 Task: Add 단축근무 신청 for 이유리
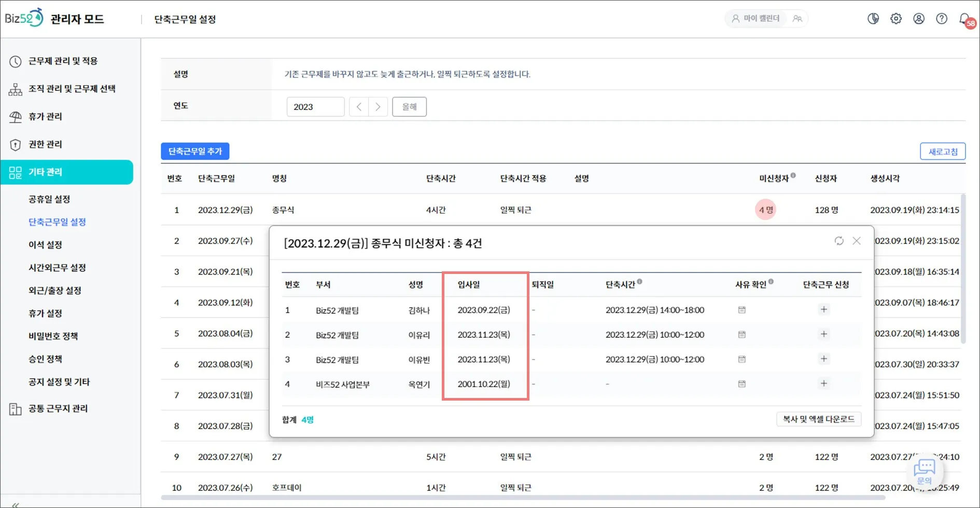tap(824, 334)
